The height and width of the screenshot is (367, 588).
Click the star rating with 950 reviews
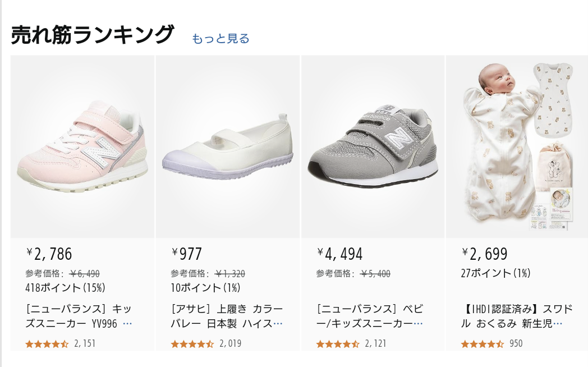tap(483, 343)
